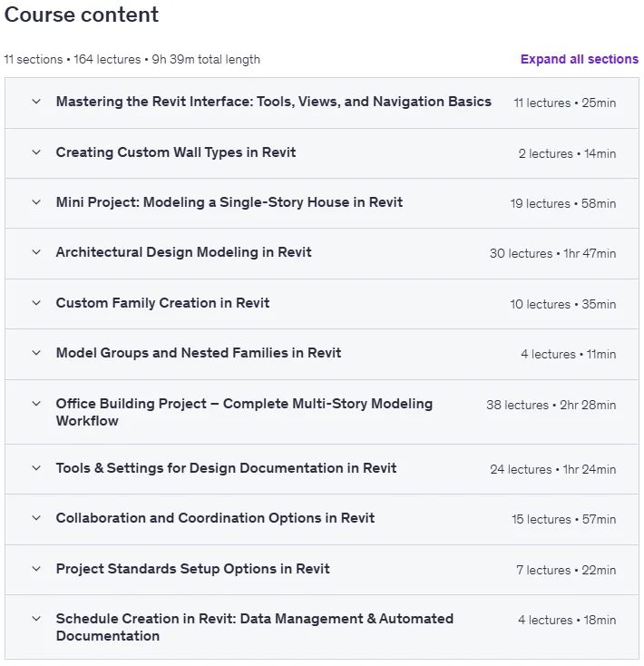Click Expand all sections link

click(580, 59)
